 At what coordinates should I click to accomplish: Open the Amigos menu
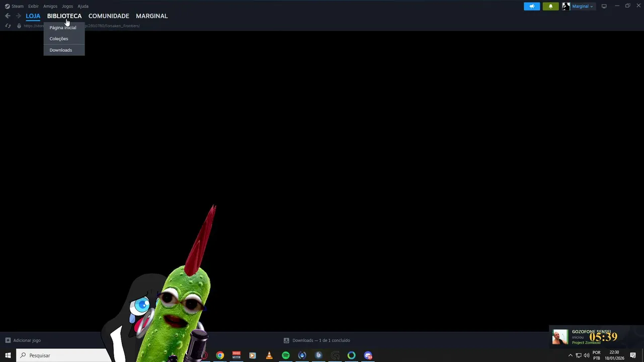[x=50, y=6]
